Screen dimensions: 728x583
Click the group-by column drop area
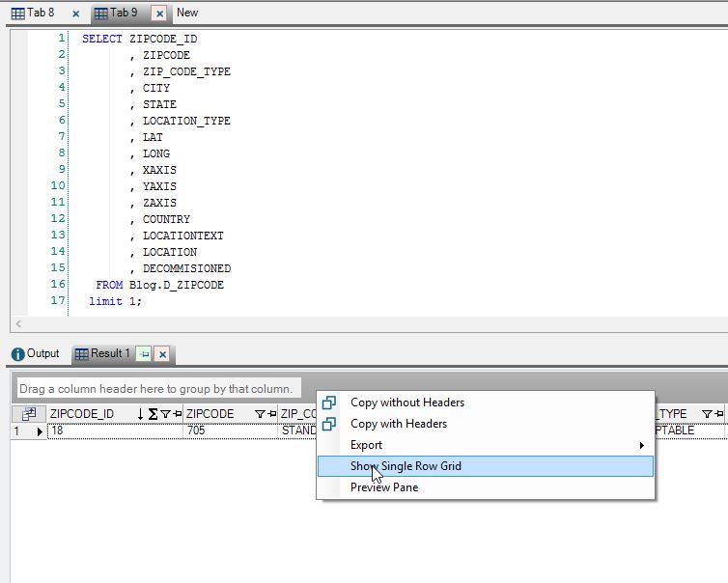(x=156, y=389)
